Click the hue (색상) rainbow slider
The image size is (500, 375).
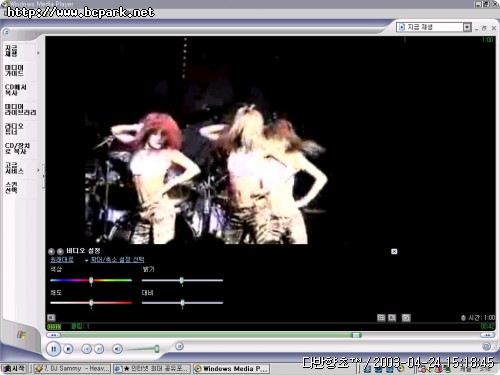click(91, 280)
